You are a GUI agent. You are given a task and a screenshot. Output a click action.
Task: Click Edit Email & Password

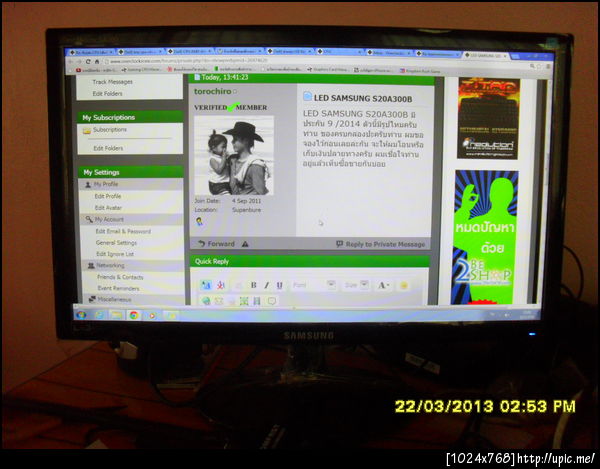[x=123, y=231]
